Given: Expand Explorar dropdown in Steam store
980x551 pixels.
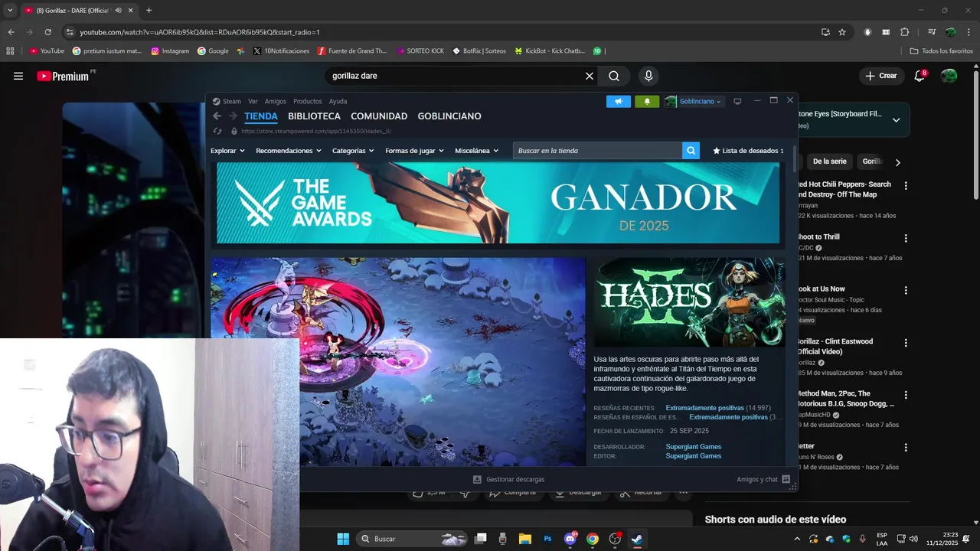Looking at the screenshot, I should tap(227, 151).
